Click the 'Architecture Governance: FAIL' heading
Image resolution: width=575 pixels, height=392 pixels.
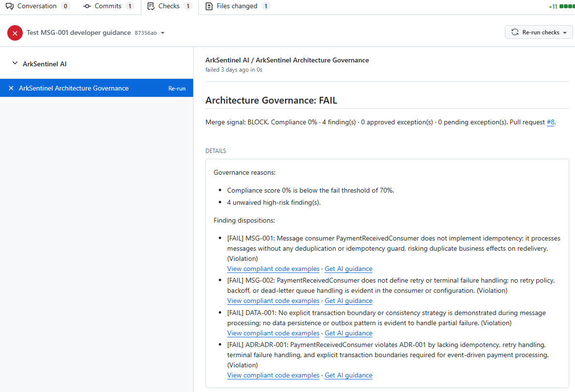point(271,101)
